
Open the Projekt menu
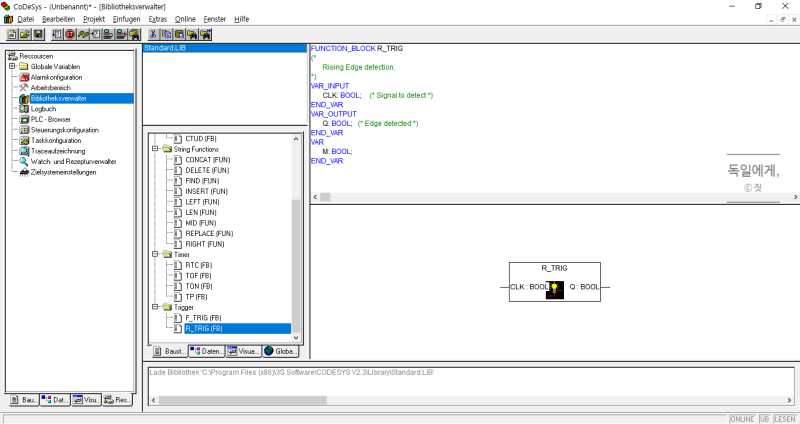click(94, 19)
